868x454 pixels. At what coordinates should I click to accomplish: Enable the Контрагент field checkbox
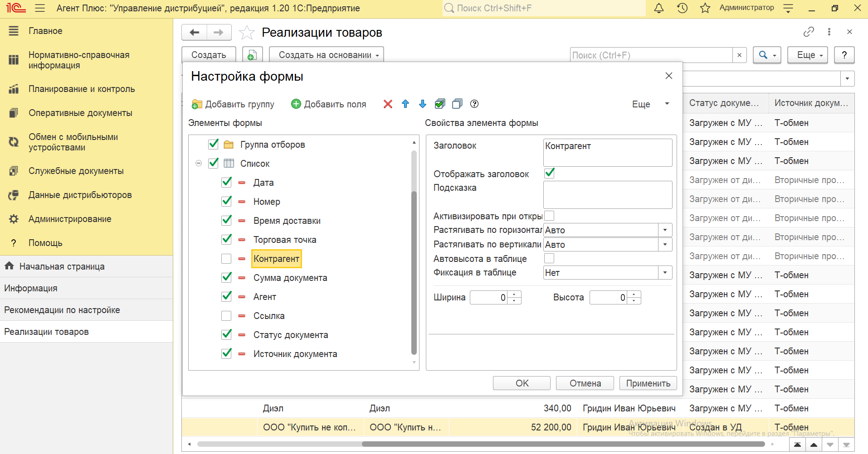tap(226, 259)
